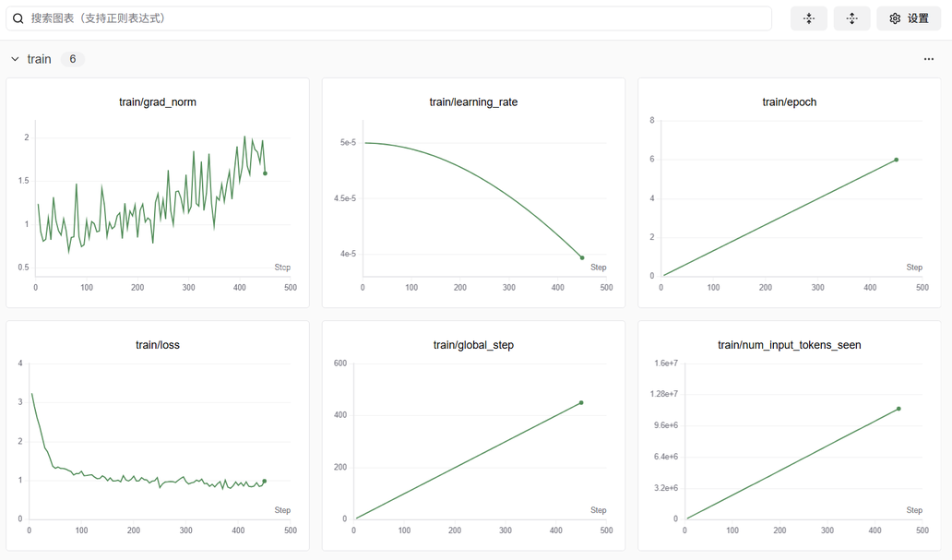Open the train section three-dot menu
This screenshot has width=952, height=560.
(928, 59)
